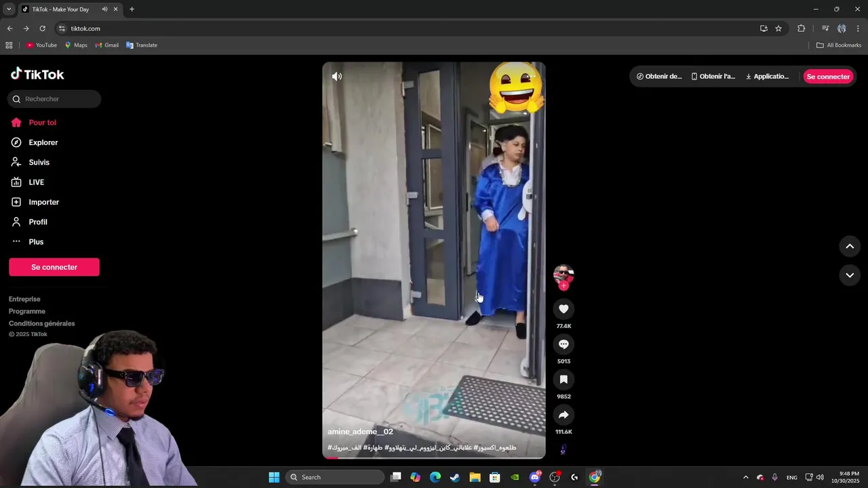Open the Chrome profile avatar
Image resolution: width=868 pixels, height=488 pixels.
tap(842, 28)
